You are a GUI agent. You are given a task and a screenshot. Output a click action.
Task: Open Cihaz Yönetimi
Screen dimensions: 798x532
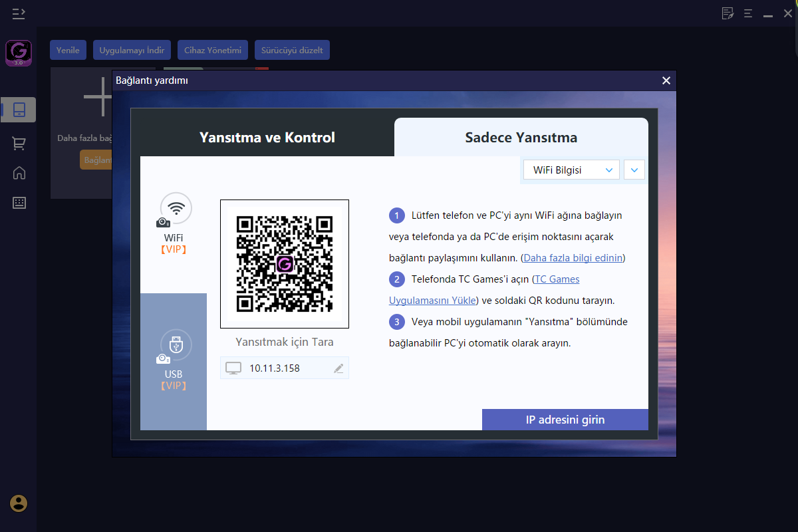[x=213, y=50]
